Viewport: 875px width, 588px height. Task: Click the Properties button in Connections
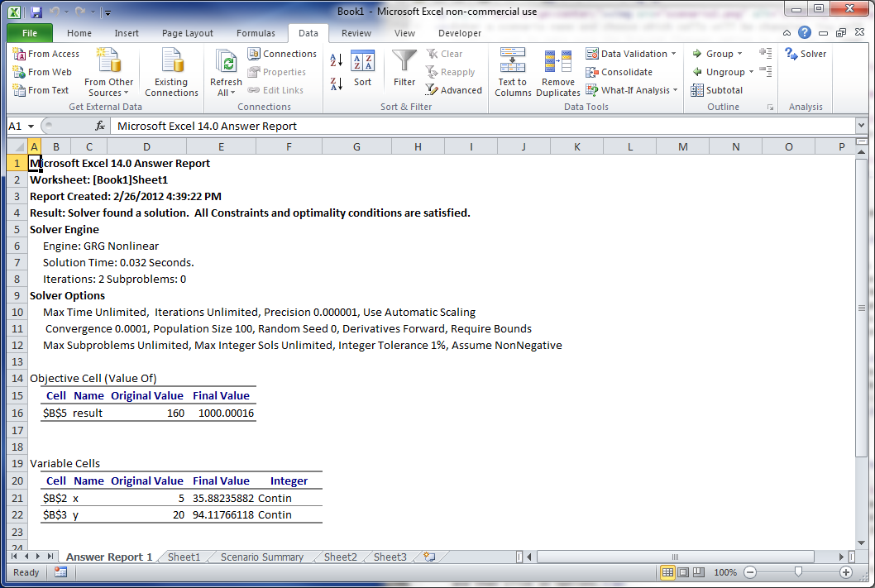tap(277, 72)
